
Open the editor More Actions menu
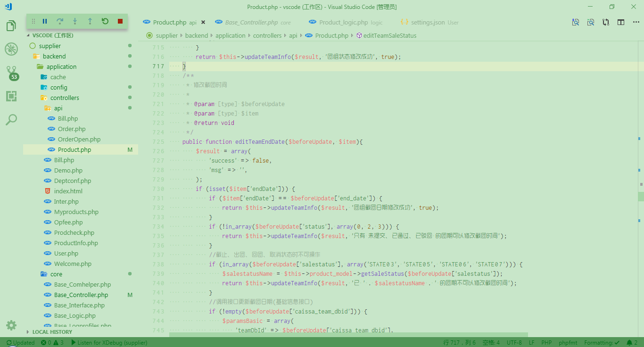636,22
